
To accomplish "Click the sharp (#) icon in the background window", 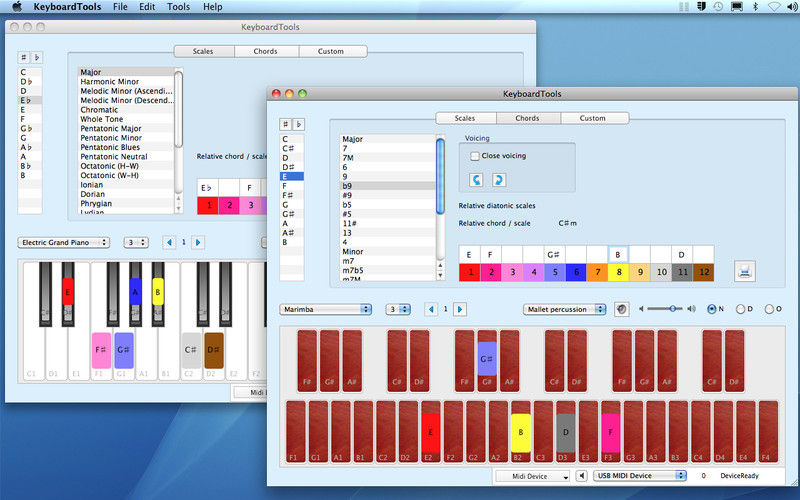I will [x=23, y=57].
